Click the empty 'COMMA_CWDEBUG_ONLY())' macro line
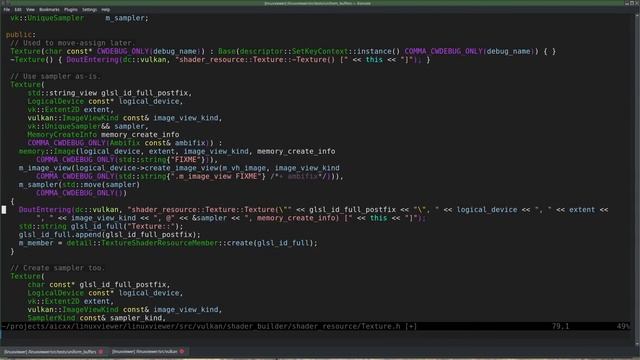Image resolution: width=640 pixels, height=360 pixels. point(81,193)
